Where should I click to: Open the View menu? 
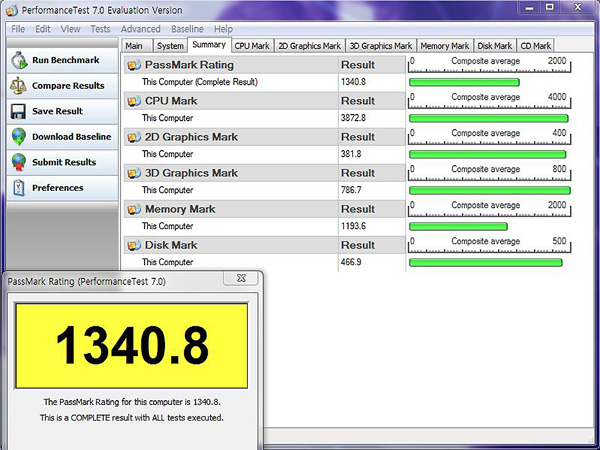tap(70, 29)
